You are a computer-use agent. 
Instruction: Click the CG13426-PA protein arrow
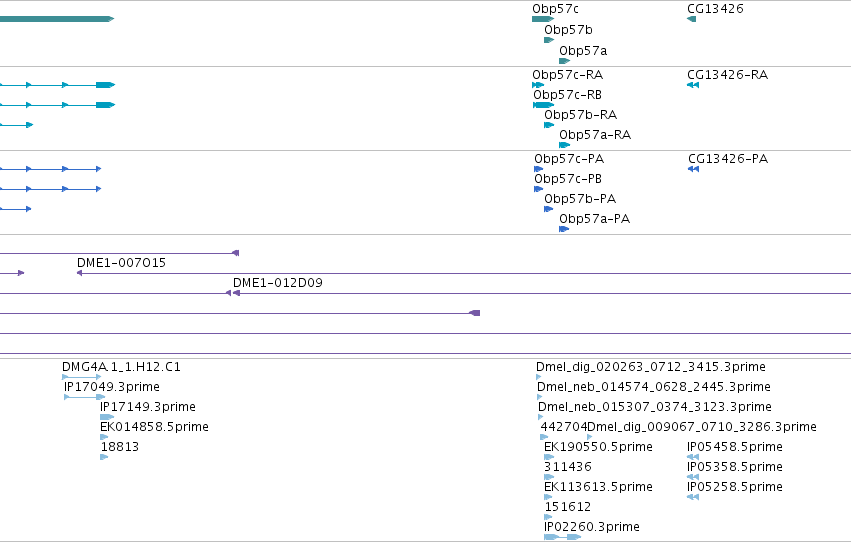click(x=693, y=169)
